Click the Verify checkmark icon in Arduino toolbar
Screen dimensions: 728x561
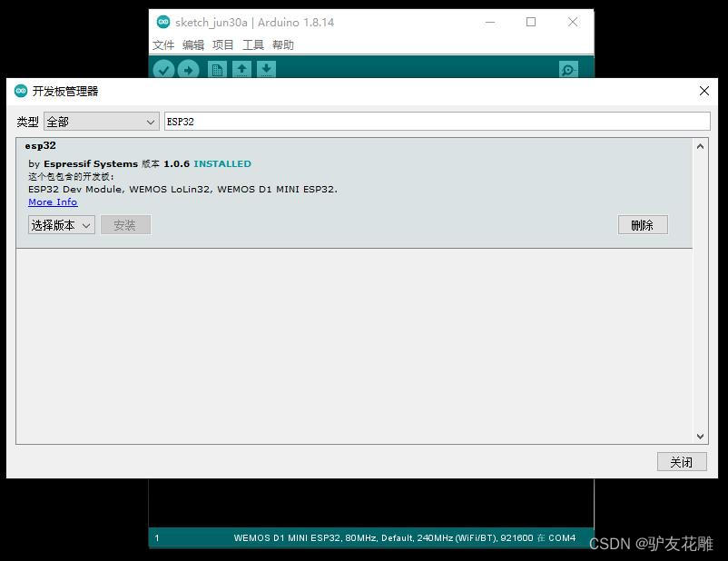pyautogui.click(x=163, y=70)
